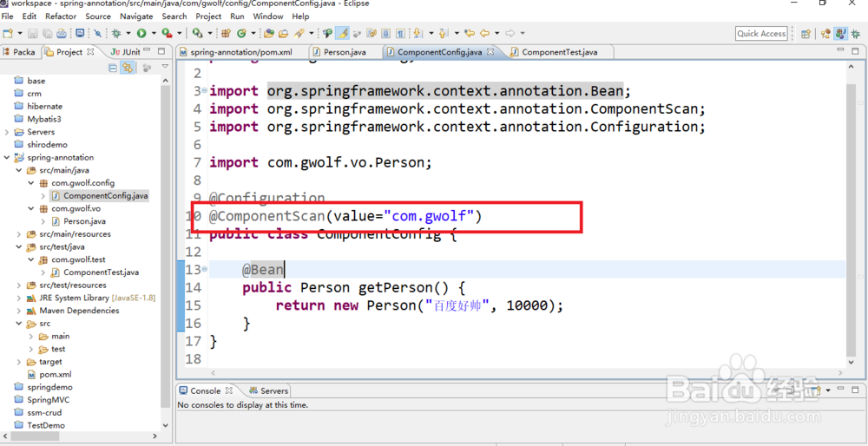Select Person.java in project tree

84,221
